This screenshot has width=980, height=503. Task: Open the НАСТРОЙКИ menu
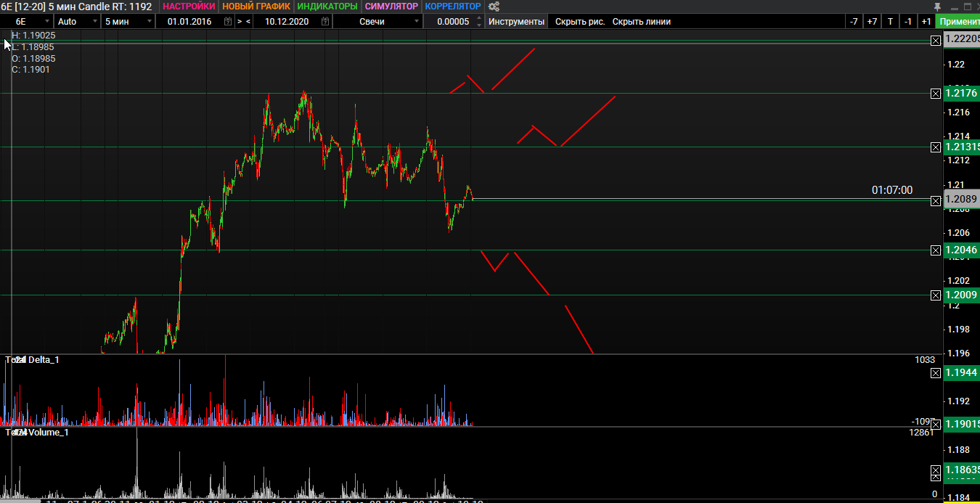(189, 7)
